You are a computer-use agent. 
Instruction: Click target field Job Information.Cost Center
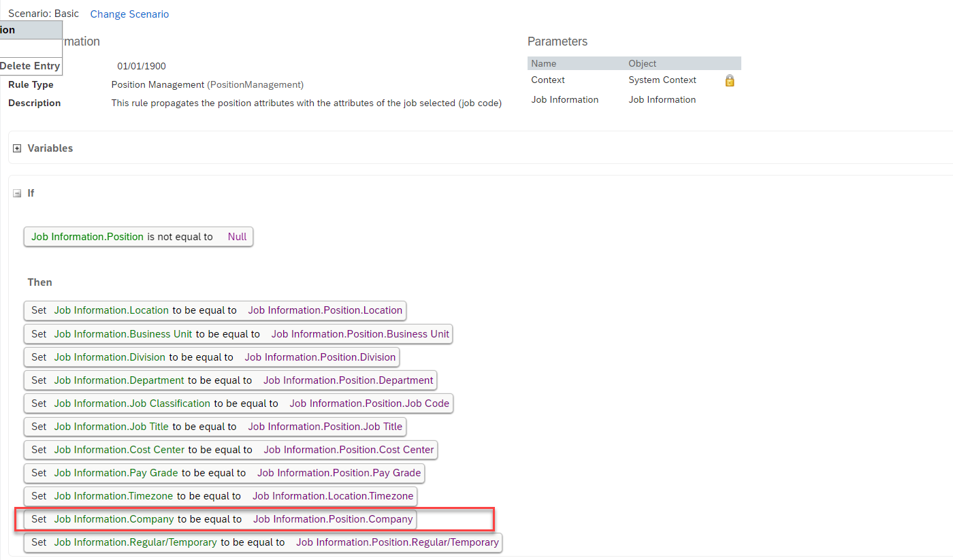pyautogui.click(x=120, y=450)
